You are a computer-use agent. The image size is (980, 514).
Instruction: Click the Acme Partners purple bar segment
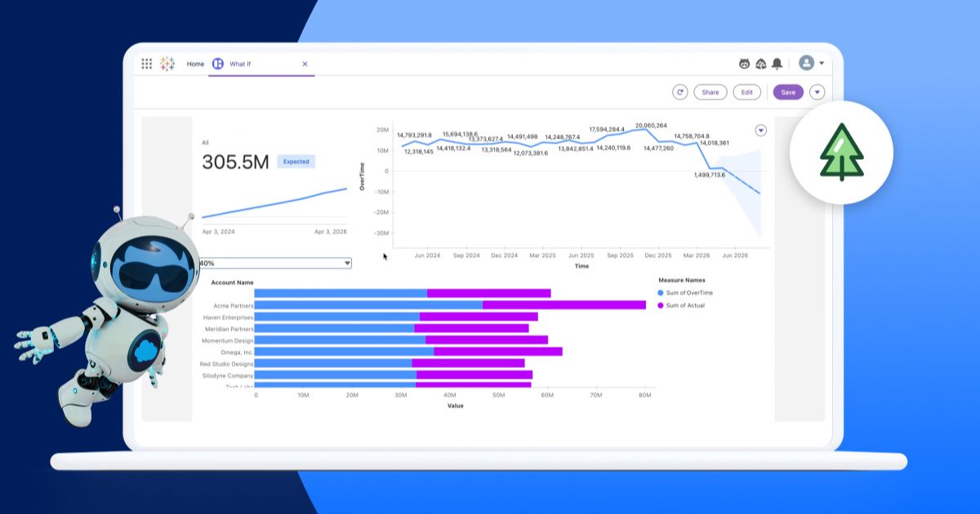(x=563, y=305)
